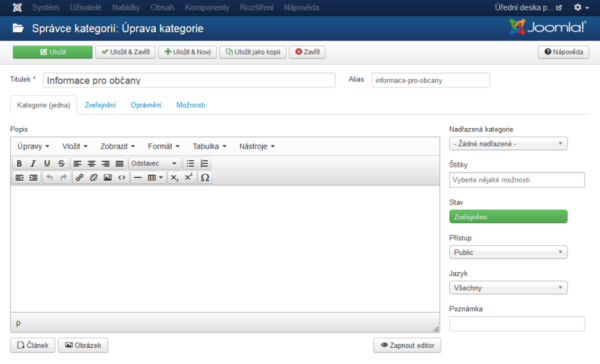Click the Štítky tags field
The width and height of the screenshot is (600, 364).
pos(517,180)
